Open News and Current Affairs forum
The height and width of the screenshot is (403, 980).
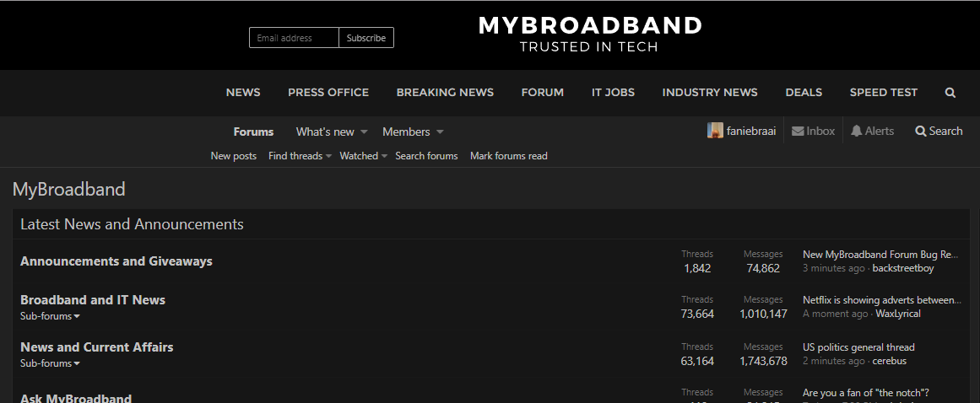coord(97,347)
